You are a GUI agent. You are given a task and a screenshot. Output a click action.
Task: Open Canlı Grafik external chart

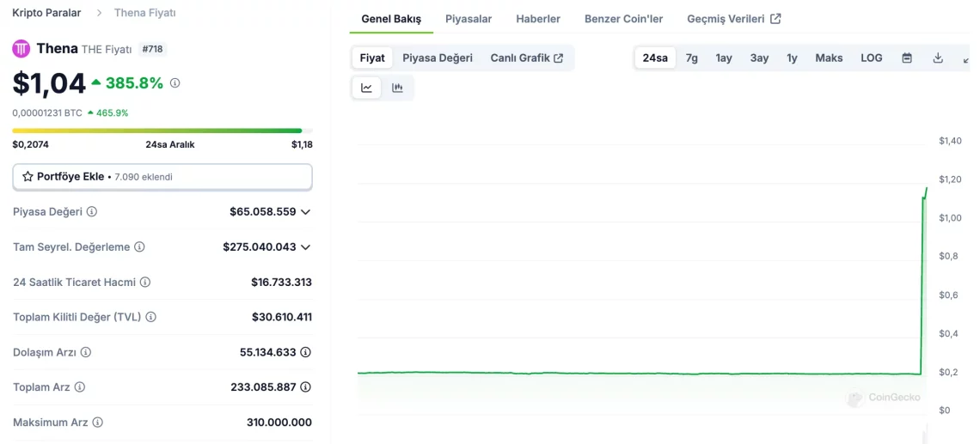pyautogui.click(x=527, y=58)
